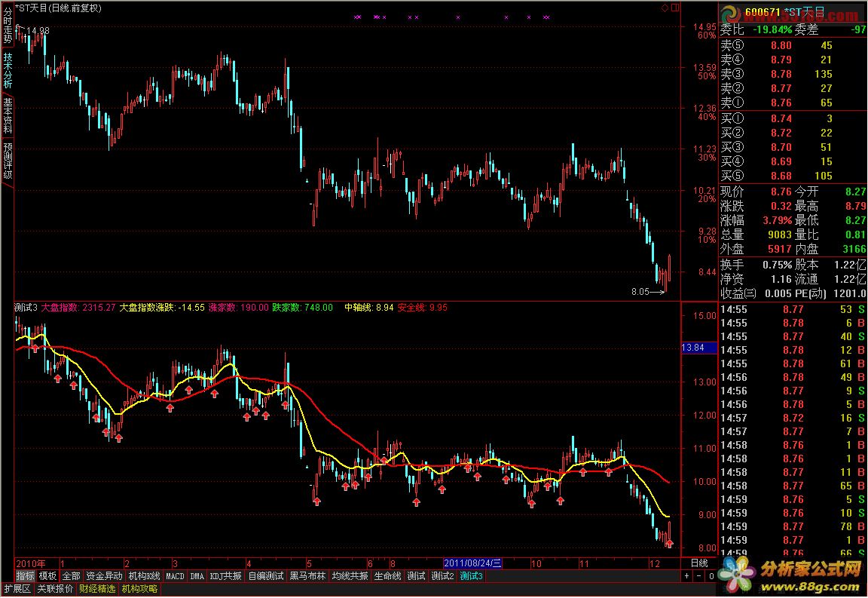This screenshot has height=598, width=868.
Task: Open the 扩展区 panel
Action: [x=17, y=589]
